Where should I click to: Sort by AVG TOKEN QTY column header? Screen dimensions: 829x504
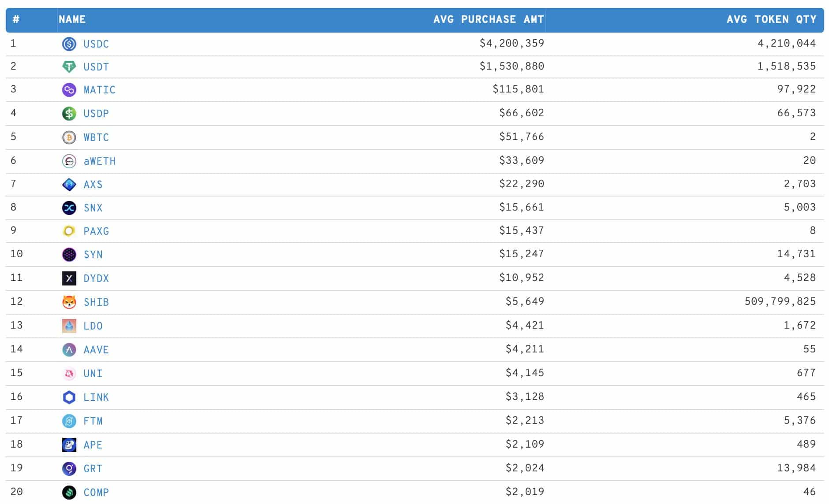click(x=772, y=19)
